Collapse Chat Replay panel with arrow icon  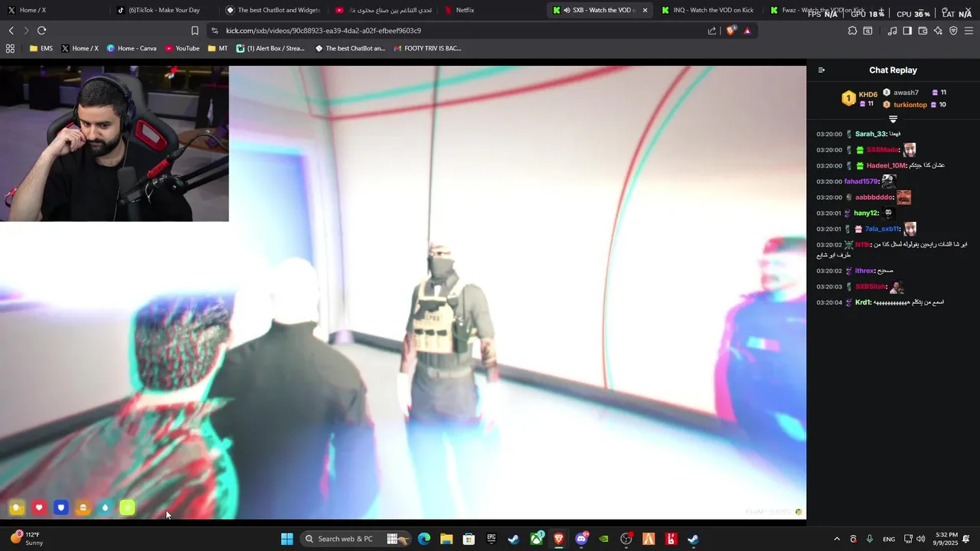pos(822,70)
